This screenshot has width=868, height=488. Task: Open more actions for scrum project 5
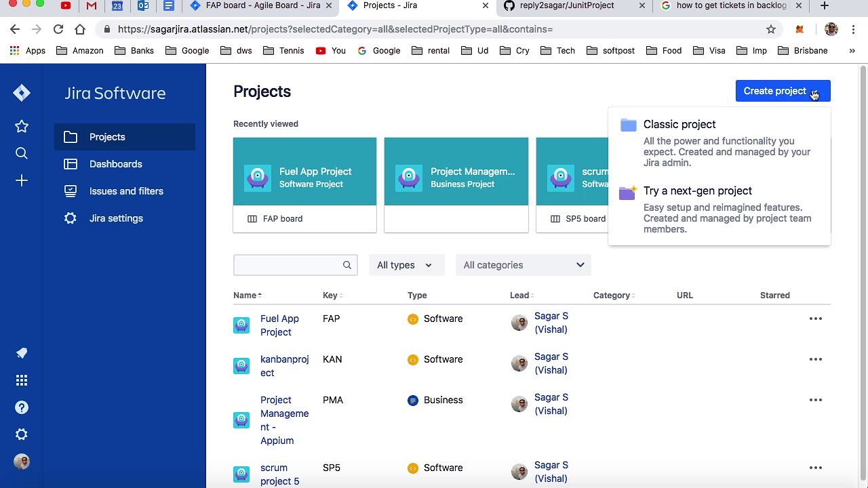(816, 468)
